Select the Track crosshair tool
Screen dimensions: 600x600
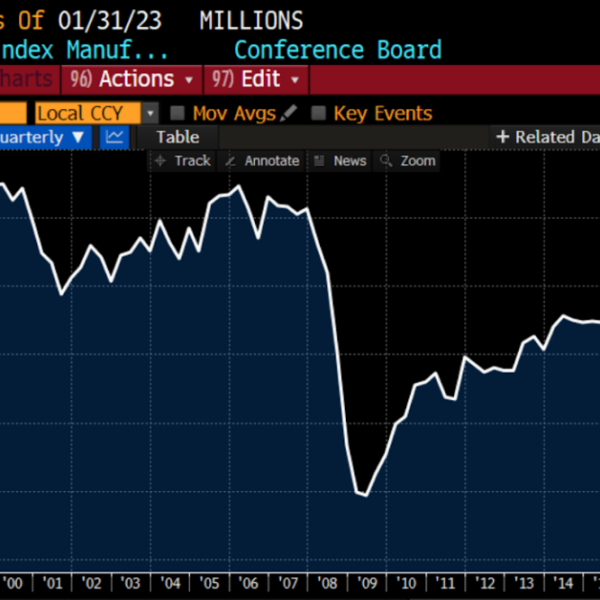coord(183,161)
